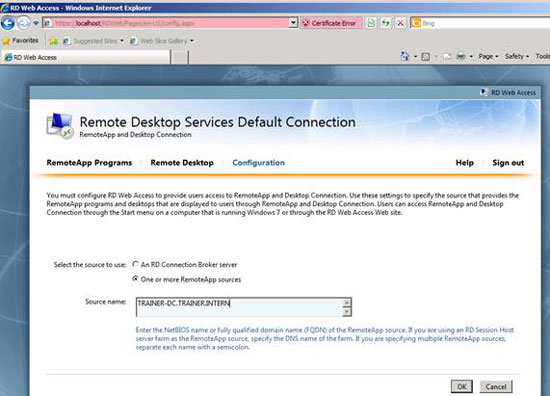
Task: Go to RemoteApp Programs tab
Action: (89, 163)
